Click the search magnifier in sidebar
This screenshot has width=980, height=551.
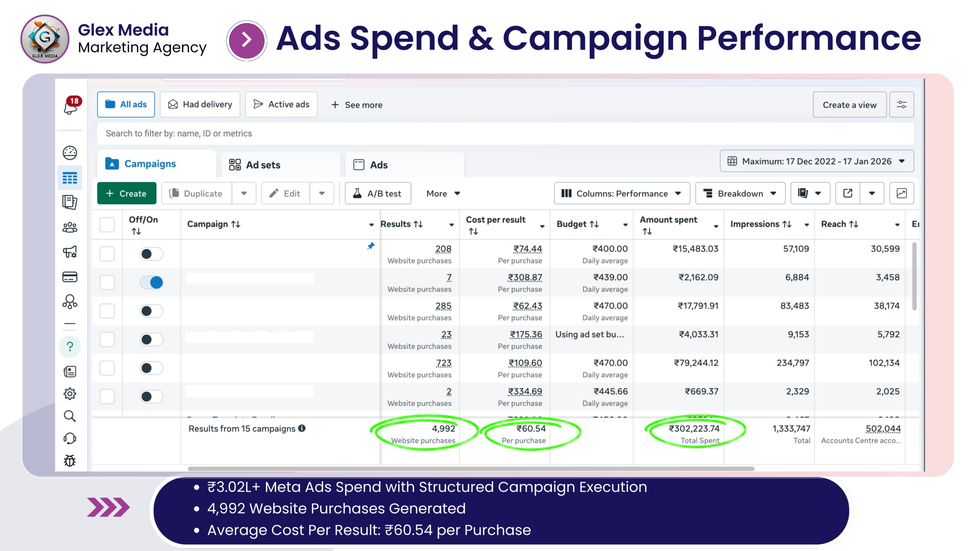[x=70, y=416]
